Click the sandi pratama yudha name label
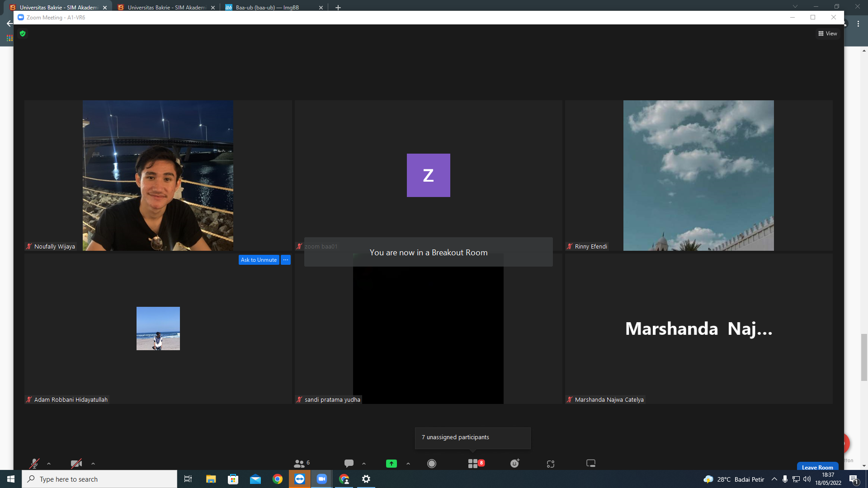The image size is (868, 488). (332, 399)
